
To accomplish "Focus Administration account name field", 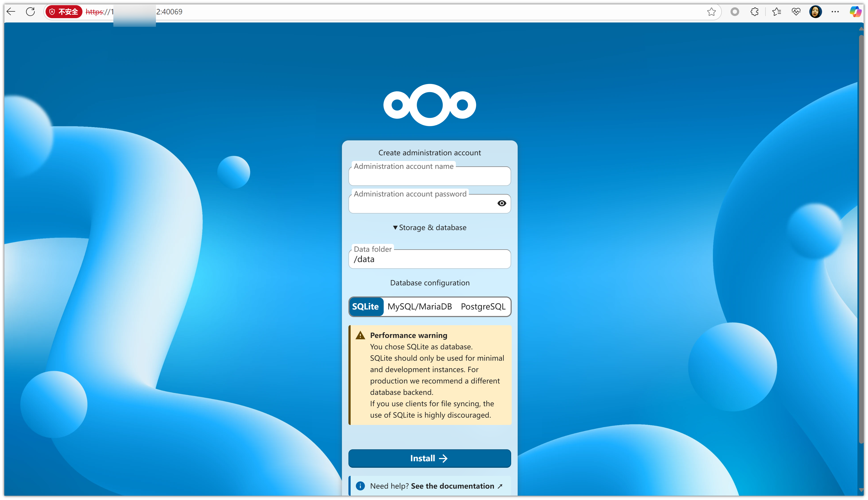I will [x=430, y=177].
